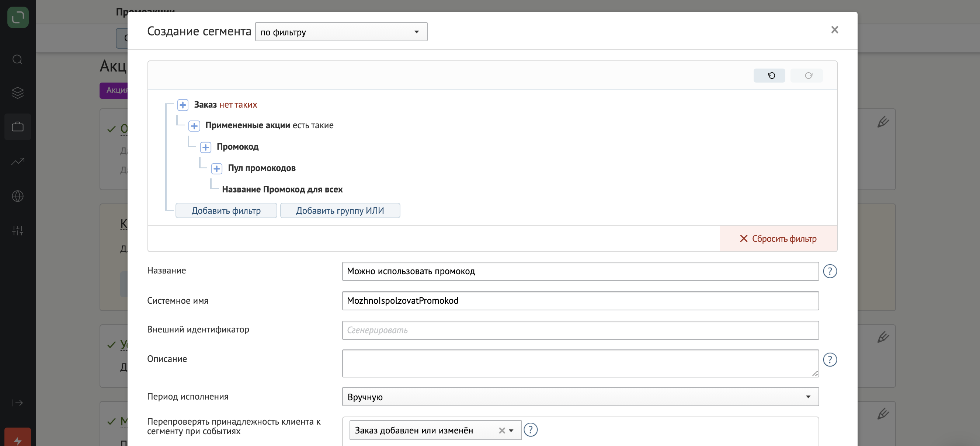Redo the filter change

806,75
